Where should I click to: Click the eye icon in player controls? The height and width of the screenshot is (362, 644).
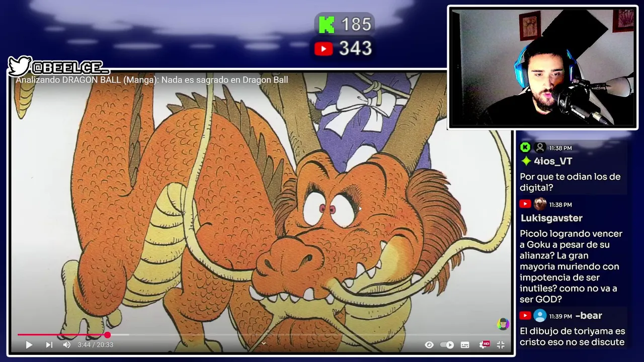429,345
